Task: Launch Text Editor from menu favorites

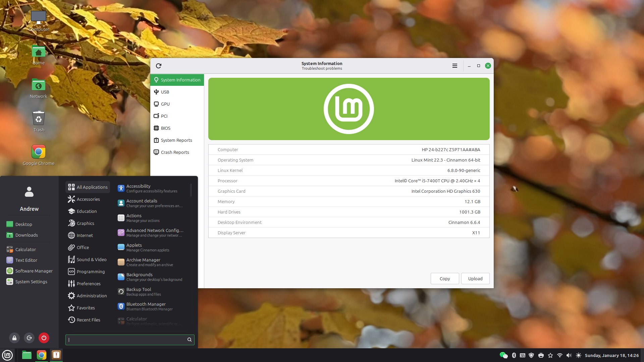Action: (29, 260)
